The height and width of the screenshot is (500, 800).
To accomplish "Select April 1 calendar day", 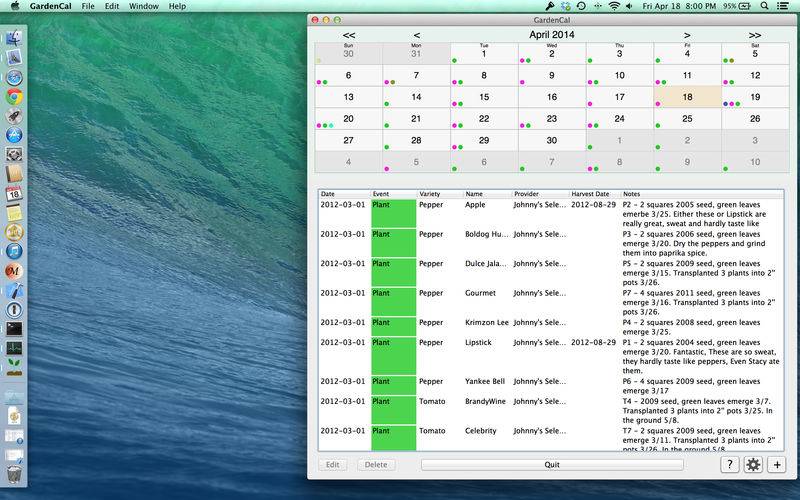I will (484, 54).
